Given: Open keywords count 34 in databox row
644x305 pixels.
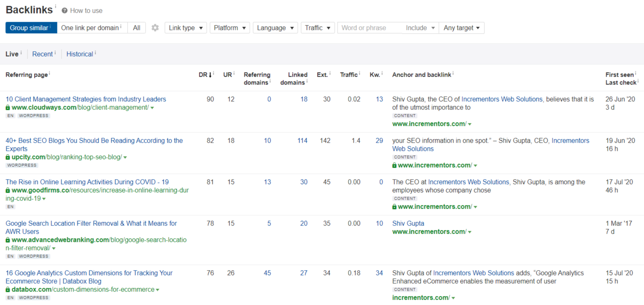Looking at the screenshot, I should click(x=379, y=273).
